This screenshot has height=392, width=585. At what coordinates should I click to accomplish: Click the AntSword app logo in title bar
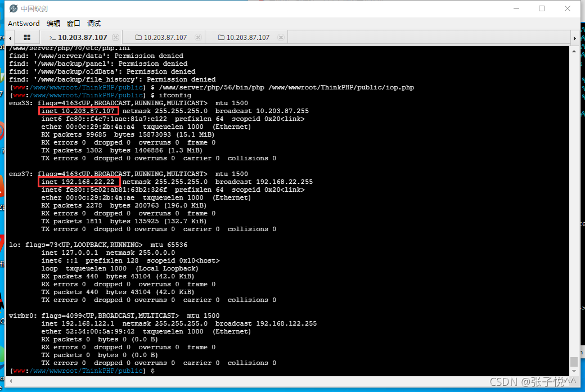point(13,8)
